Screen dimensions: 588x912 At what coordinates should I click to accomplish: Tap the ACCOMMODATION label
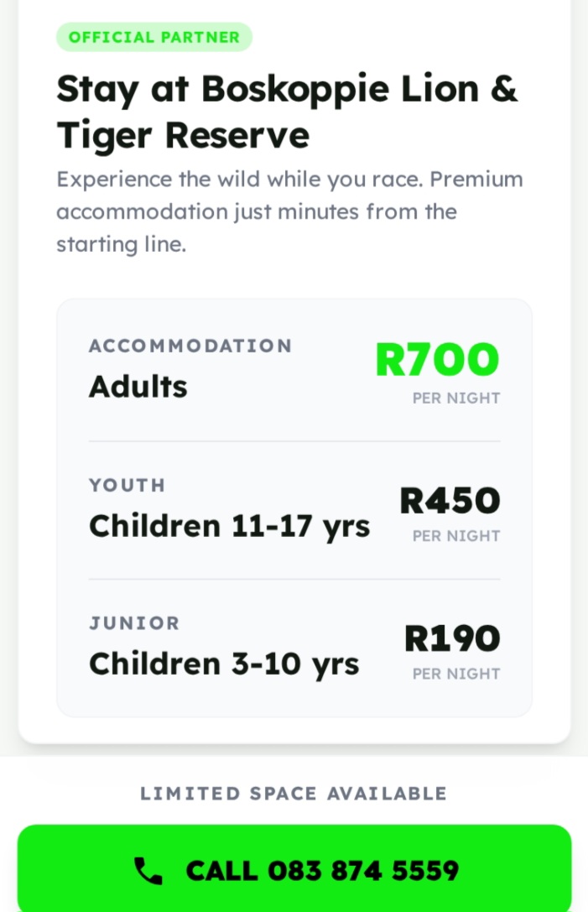coord(190,346)
